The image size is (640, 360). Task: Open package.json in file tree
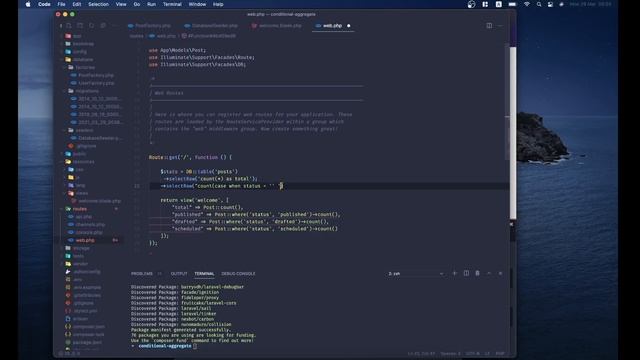click(88, 342)
